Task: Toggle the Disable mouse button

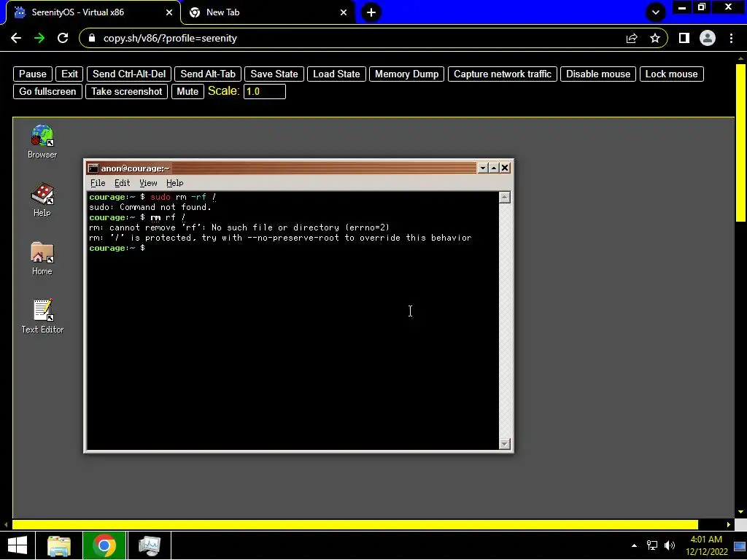Action: (598, 74)
